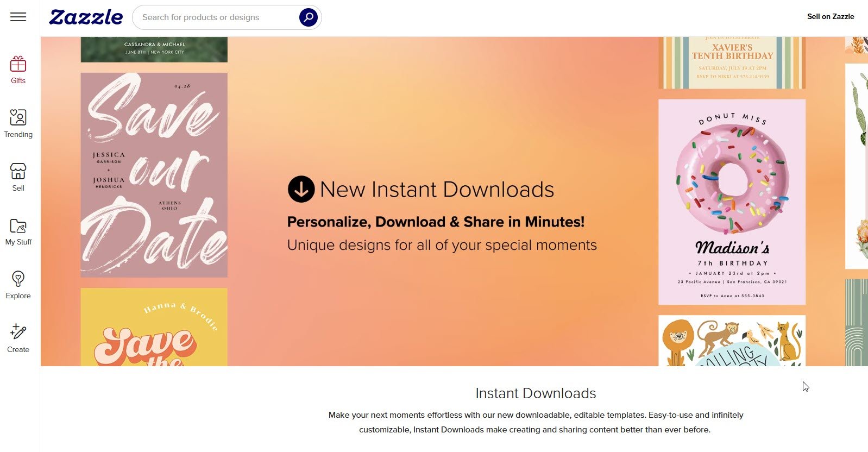Click the magnifying glass search button

(x=308, y=17)
